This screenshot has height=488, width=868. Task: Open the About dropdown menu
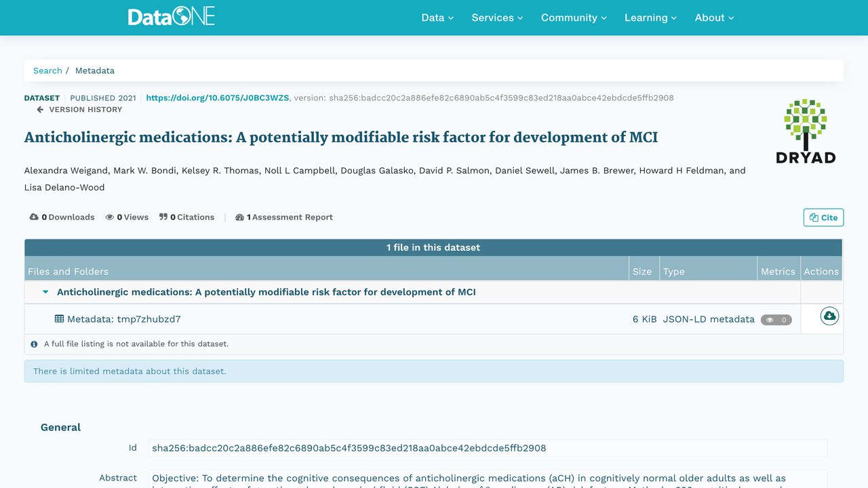[715, 18]
